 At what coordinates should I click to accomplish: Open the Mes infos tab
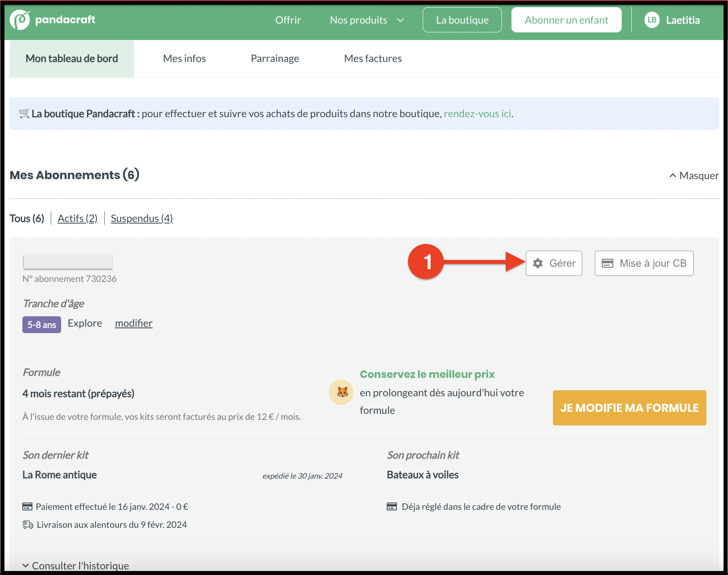[184, 58]
